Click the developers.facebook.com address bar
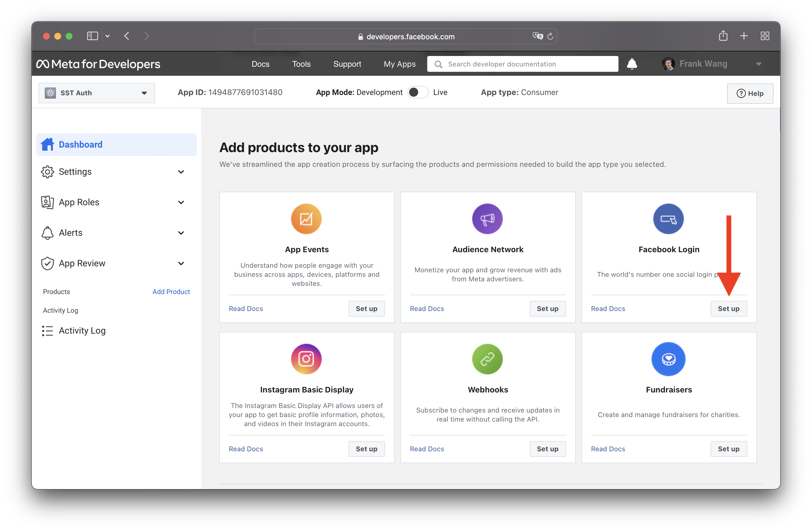This screenshot has width=812, height=531. point(406,36)
